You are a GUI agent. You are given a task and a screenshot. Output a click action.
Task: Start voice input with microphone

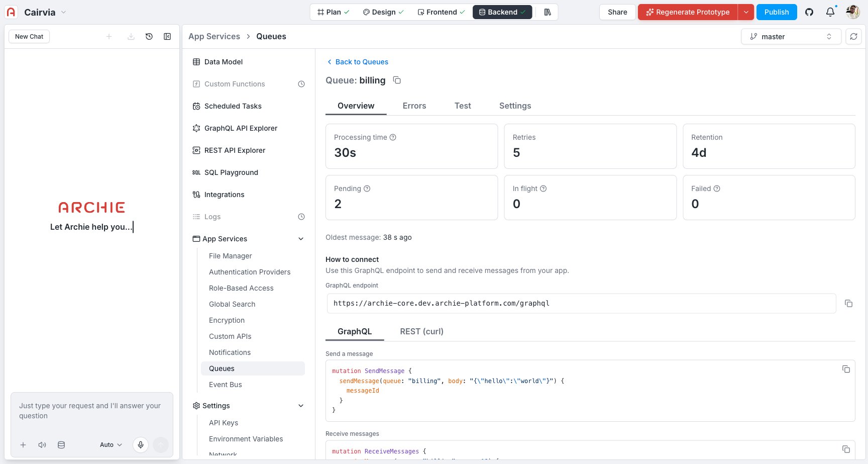click(141, 444)
